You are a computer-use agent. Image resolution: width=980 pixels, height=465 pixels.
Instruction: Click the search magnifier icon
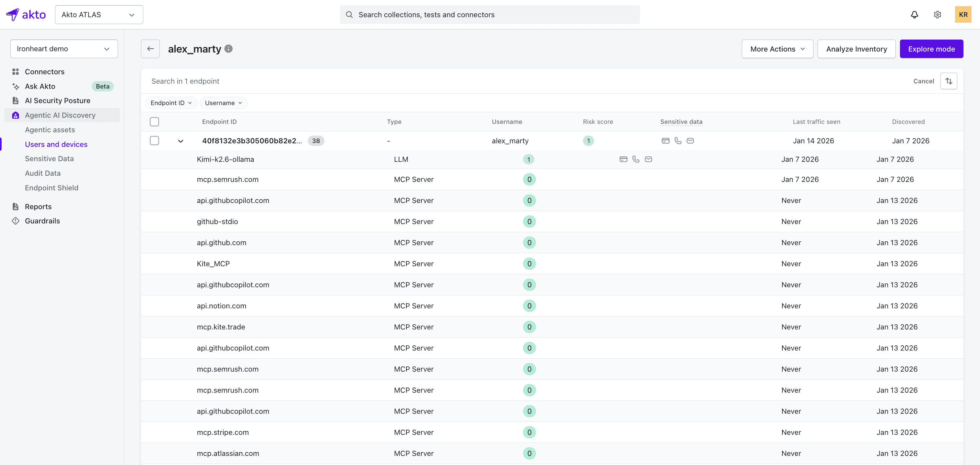coord(349,15)
